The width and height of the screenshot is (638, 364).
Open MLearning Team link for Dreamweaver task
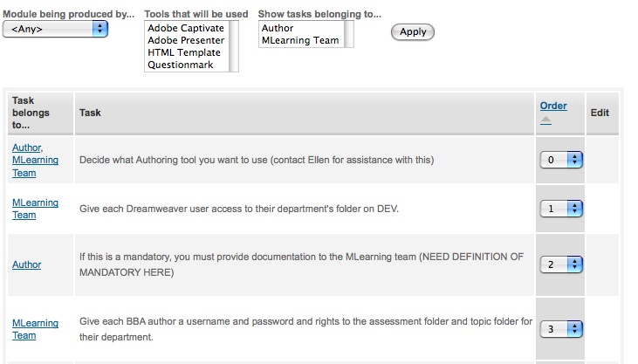35,209
